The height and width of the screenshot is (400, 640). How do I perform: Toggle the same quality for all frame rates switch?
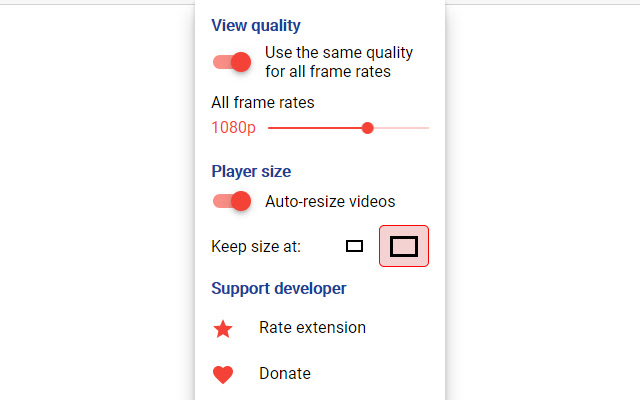[x=231, y=62]
